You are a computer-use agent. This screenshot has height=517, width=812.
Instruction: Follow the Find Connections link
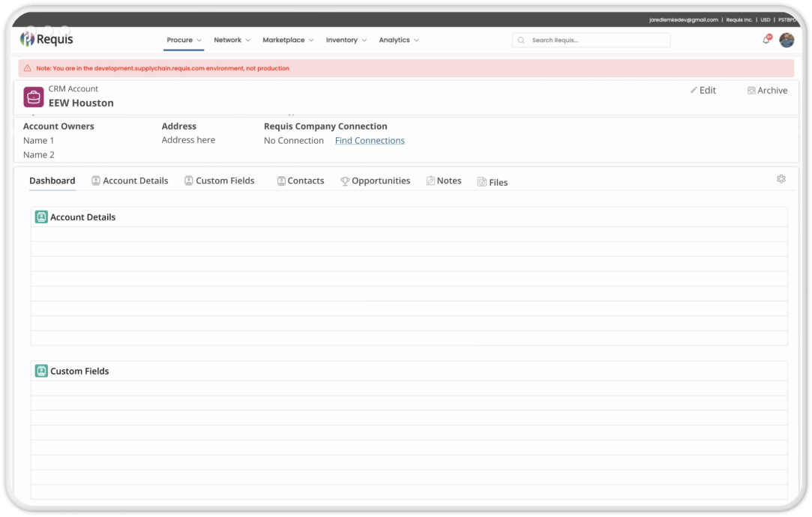pos(370,140)
